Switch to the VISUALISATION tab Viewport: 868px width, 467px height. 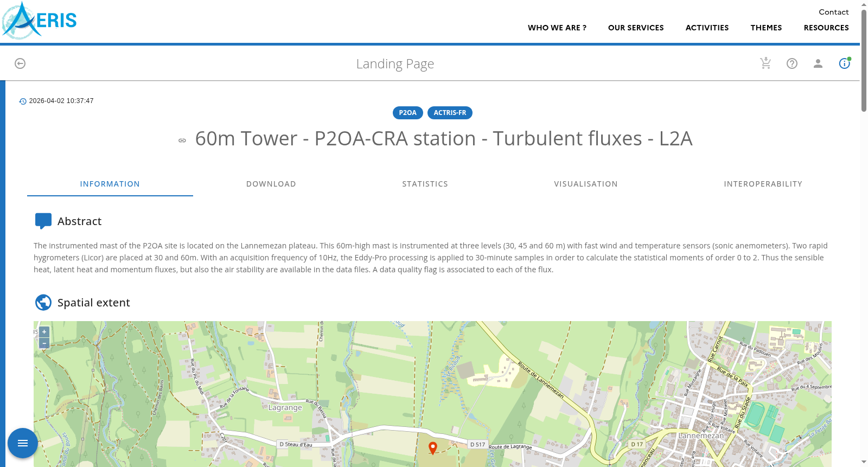coord(586,184)
